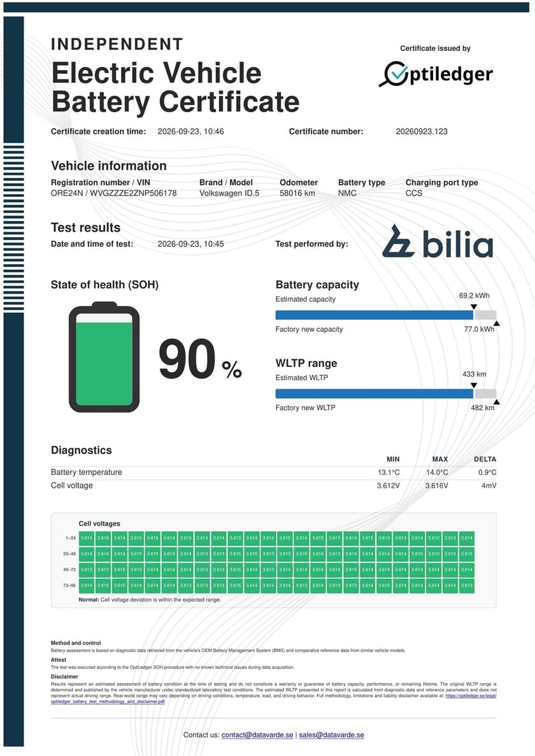Viewport: 535px width, 756px height.
Task: Click the last cell voltage in row 73–96
Action: [467, 585]
